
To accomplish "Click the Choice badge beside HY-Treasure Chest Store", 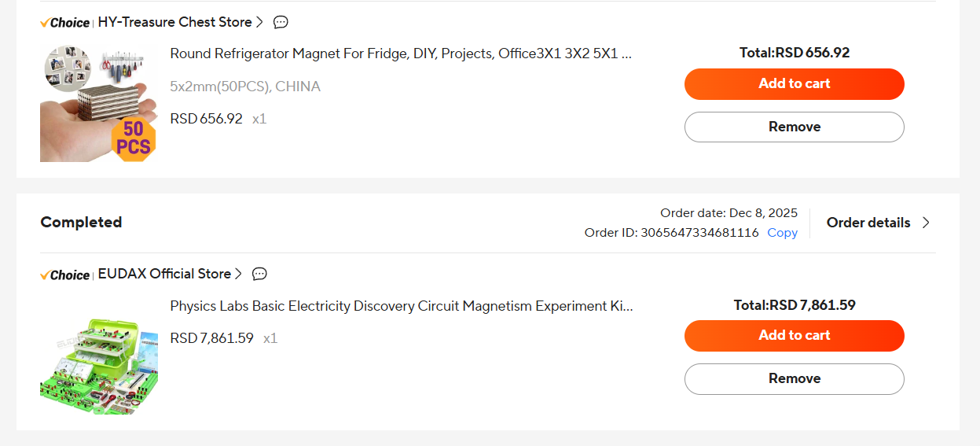I will [65, 23].
